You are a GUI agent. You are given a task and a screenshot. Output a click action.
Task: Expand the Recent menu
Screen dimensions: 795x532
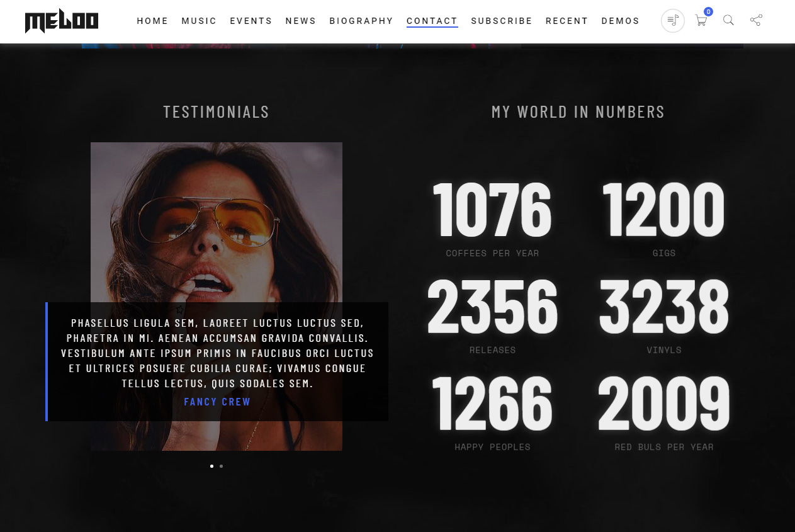567,21
